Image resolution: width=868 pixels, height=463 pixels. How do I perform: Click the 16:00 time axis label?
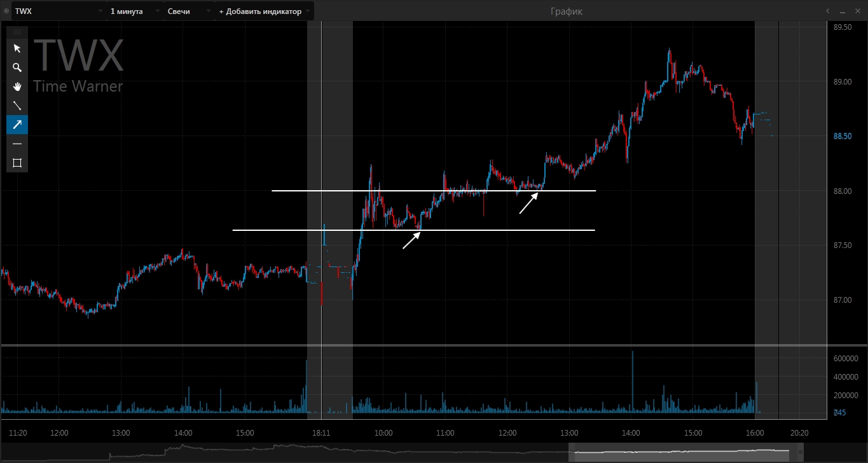755,433
